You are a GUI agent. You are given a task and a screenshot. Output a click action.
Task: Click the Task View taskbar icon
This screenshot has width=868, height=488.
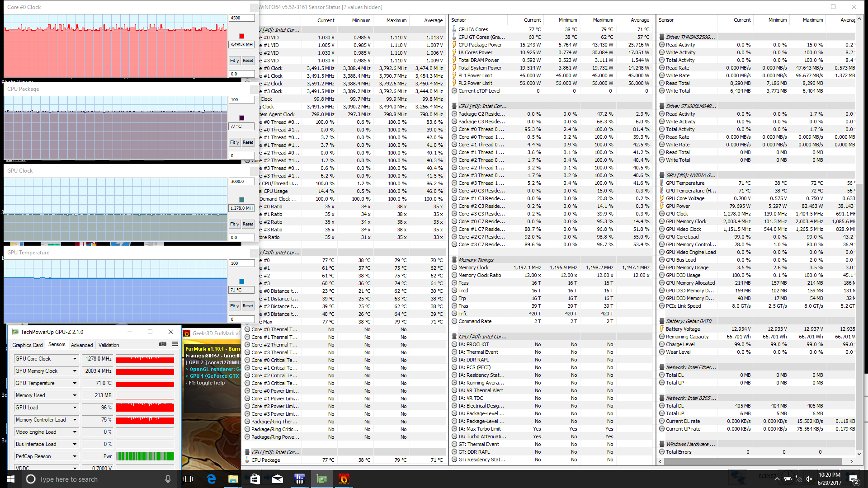(x=188, y=479)
